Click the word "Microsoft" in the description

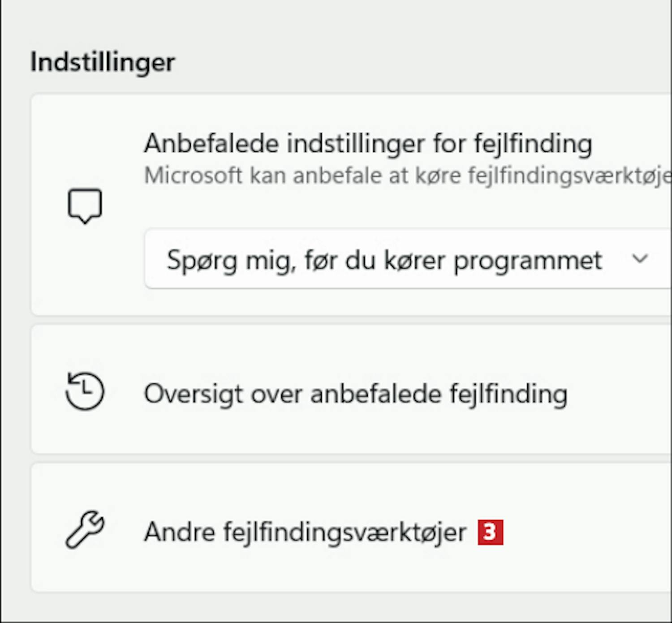tap(193, 175)
